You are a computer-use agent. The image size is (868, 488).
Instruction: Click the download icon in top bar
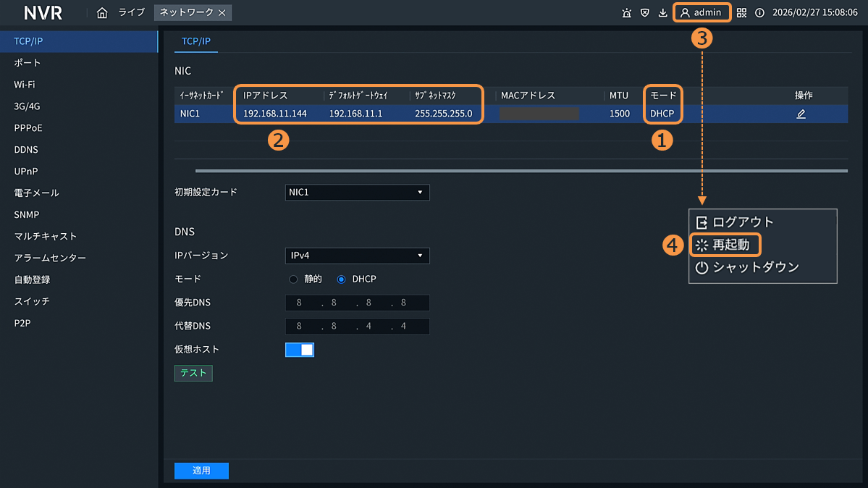662,13
